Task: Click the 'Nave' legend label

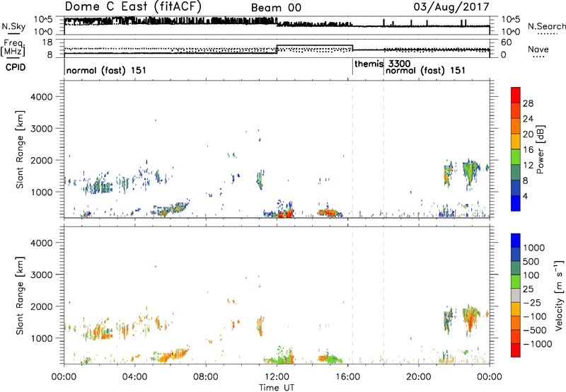Action: 538,49
